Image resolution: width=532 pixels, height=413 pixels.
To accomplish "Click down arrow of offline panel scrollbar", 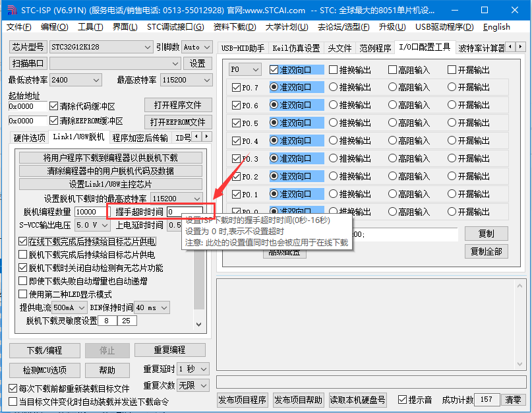I will (199, 325).
